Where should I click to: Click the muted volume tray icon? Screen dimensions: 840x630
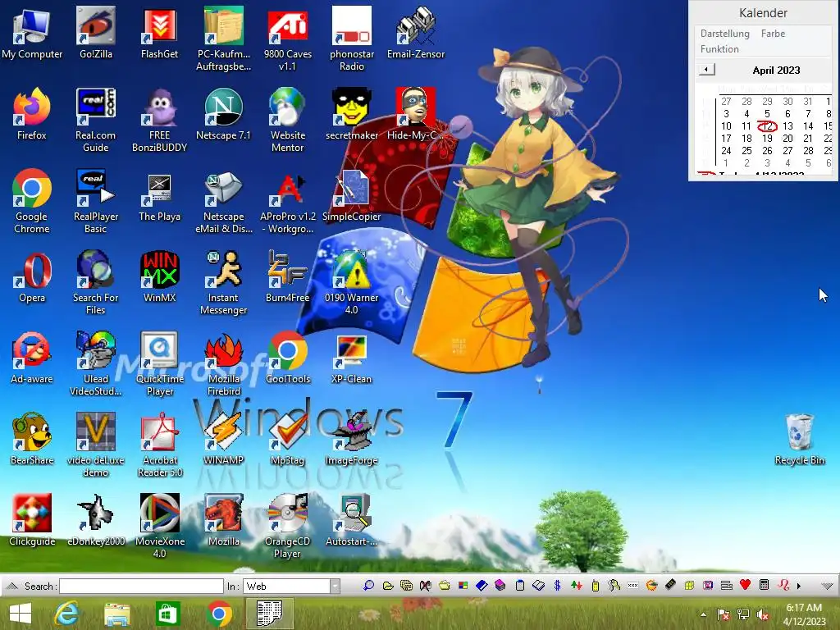763,614
